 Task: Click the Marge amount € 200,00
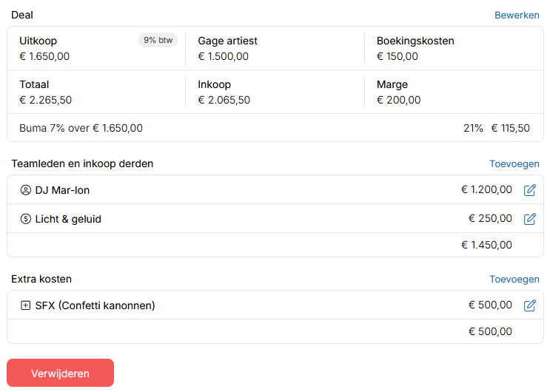point(398,100)
